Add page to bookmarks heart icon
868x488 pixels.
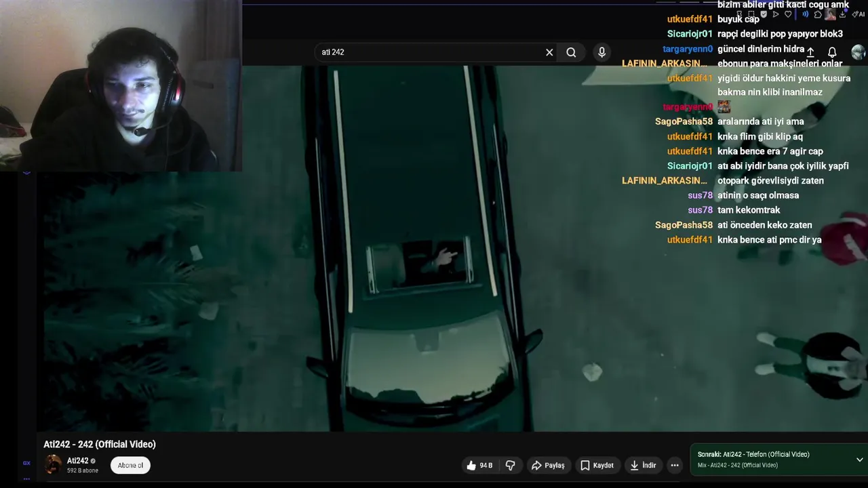click(x=788, y=14)
